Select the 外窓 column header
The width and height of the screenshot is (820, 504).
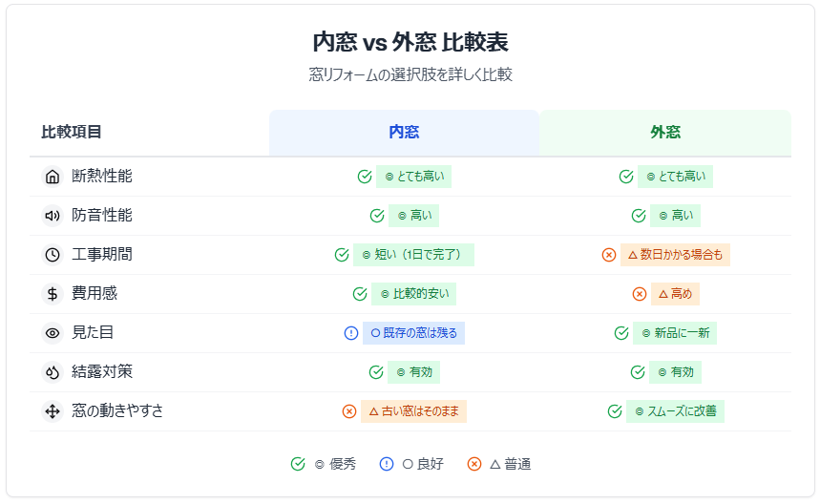(x=665, y=133)
